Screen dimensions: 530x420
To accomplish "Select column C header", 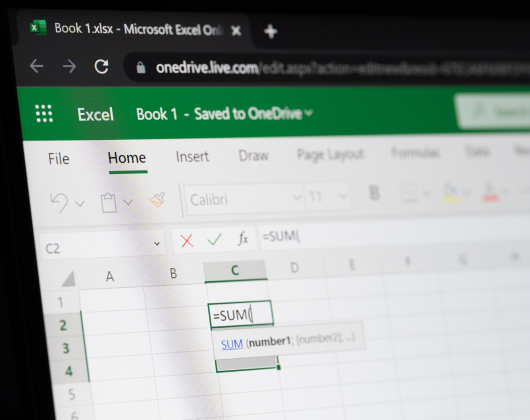I will click(x=235, y=271).
